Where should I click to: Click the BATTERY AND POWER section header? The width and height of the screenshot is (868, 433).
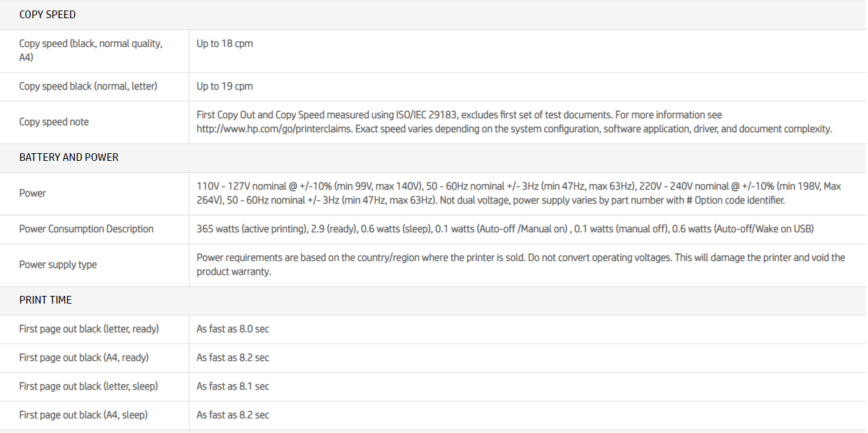coord(69,157)
